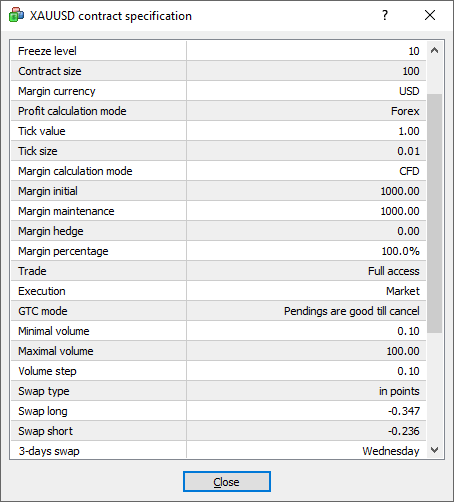Select the Minimal volume row label

pyautogui.click(x=54, y=331)
